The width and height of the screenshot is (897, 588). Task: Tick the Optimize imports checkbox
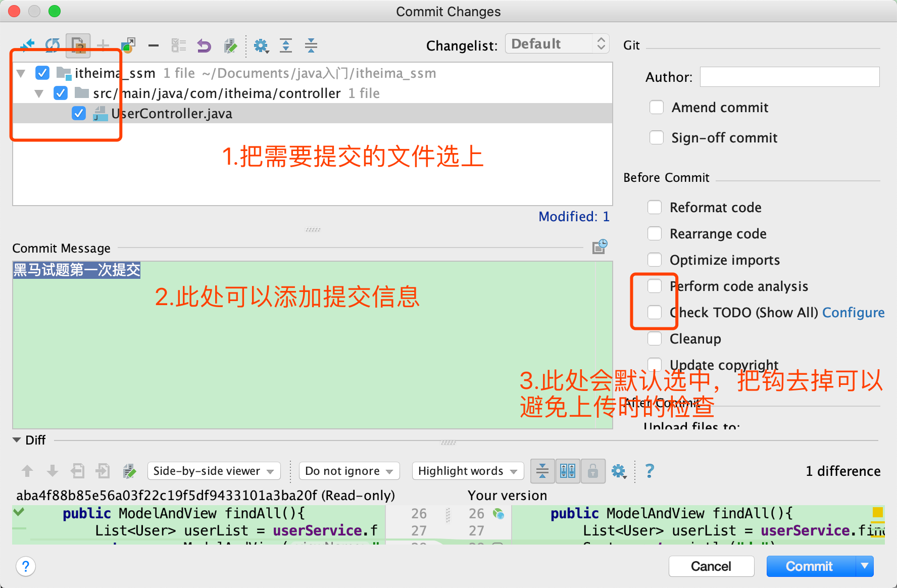(655, 260)
